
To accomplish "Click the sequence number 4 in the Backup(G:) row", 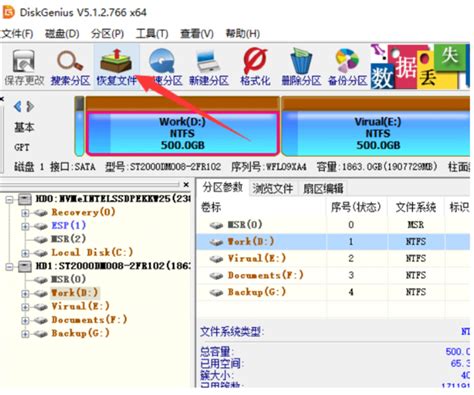I will (x=351, y=292).
